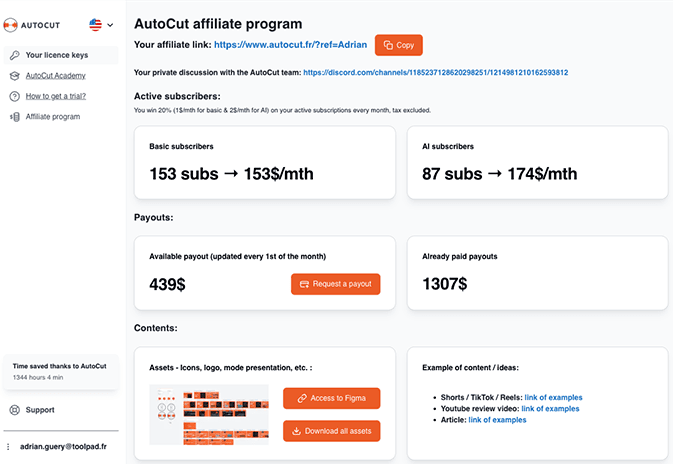Click the lifebuoy Support icon
The image size is (673, 464).
15,410
